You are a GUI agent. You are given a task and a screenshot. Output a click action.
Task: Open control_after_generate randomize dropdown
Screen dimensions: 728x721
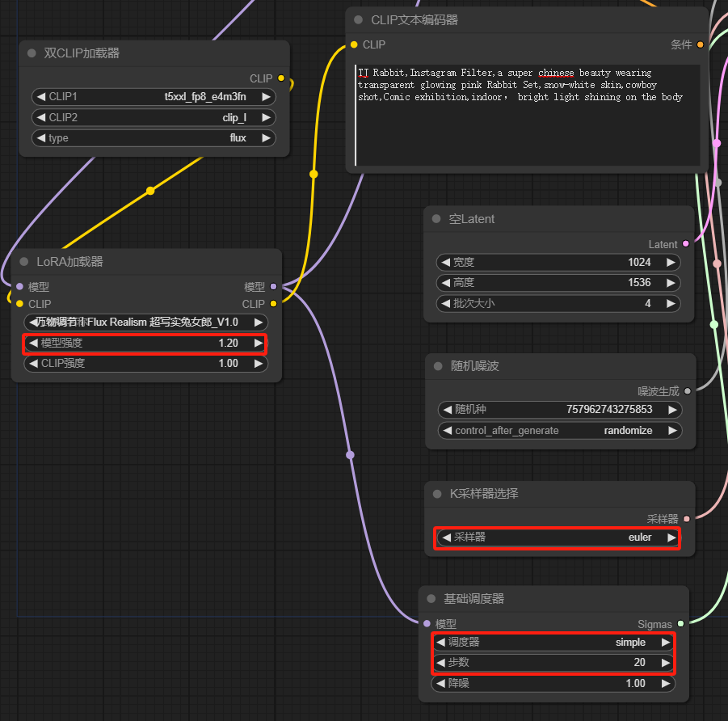560,430
